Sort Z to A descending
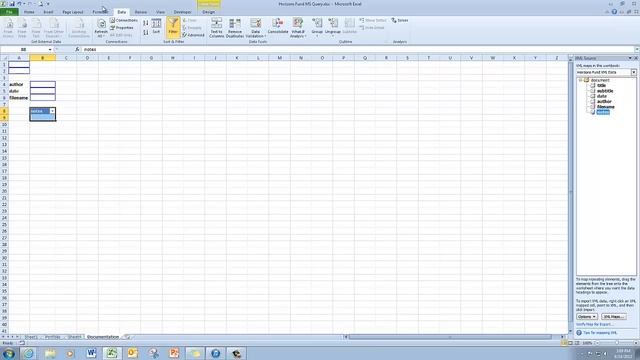This screenshot has width=640, height=360. (146, 32)
